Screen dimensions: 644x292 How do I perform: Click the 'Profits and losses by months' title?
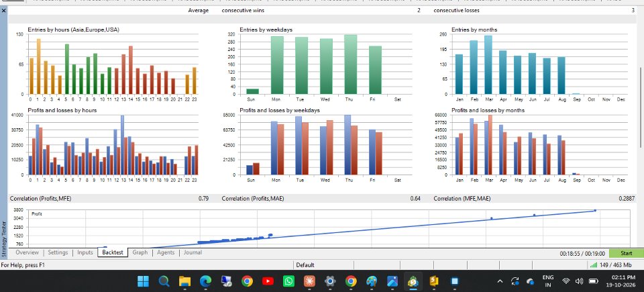488,110
